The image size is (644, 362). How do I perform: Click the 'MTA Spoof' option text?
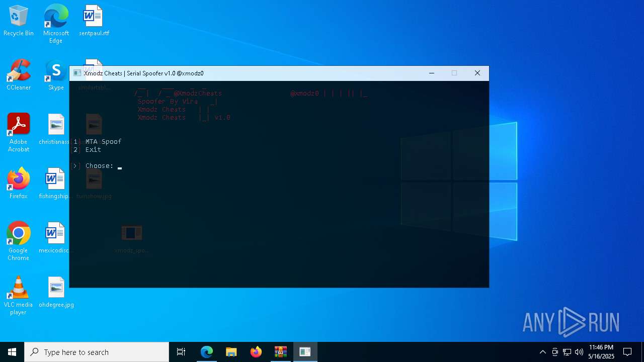103,142
